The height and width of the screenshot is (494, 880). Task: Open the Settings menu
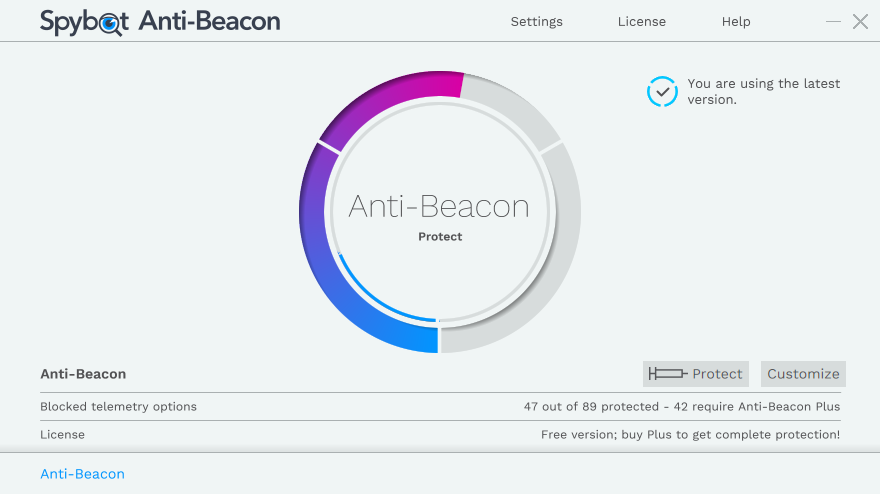pos(536,21)
